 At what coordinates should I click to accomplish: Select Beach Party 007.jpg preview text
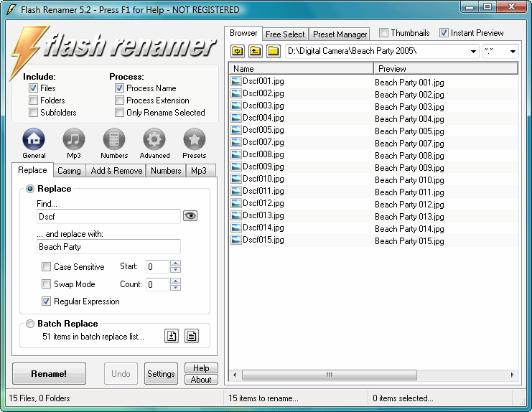409,144
